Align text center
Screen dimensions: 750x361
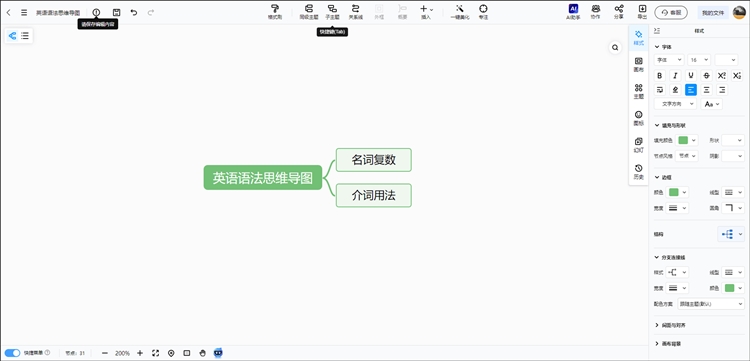point(706,89)
